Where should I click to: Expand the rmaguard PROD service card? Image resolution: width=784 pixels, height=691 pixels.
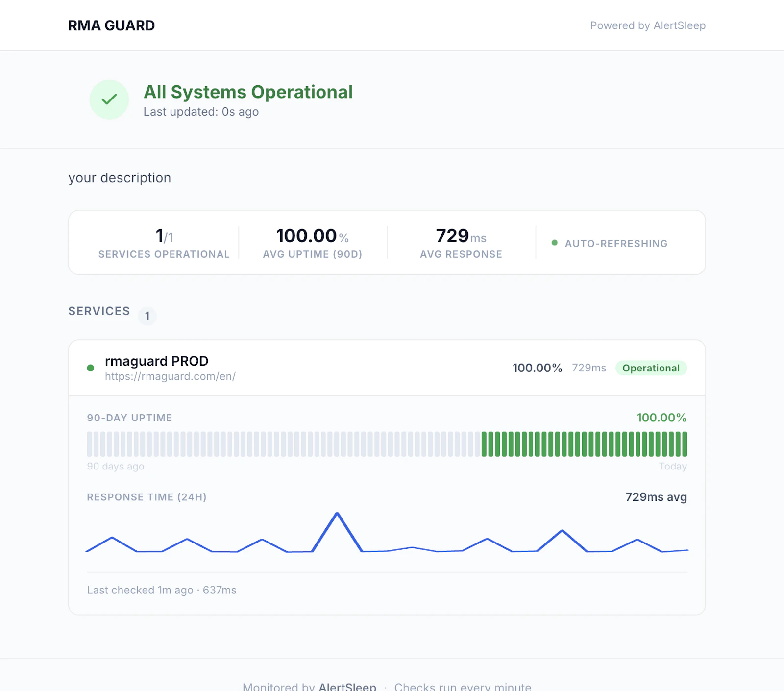(x=156, y=361)
